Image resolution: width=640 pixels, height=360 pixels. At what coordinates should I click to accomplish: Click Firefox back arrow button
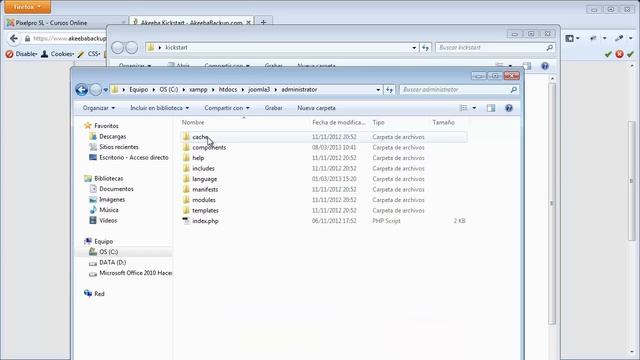(14, 39)
